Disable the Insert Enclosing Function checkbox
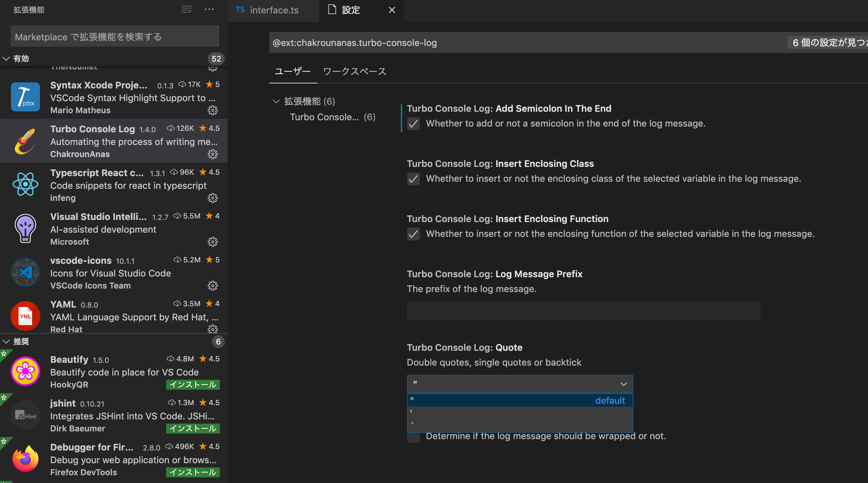 click(413, 234)
